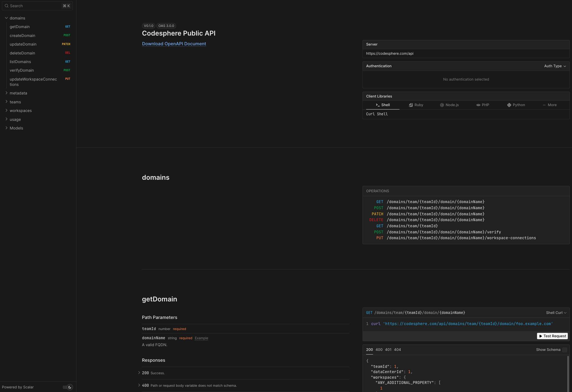Toggle dark mode switch at bottom left
Screen dimensions: 572x392
(68, 387)
